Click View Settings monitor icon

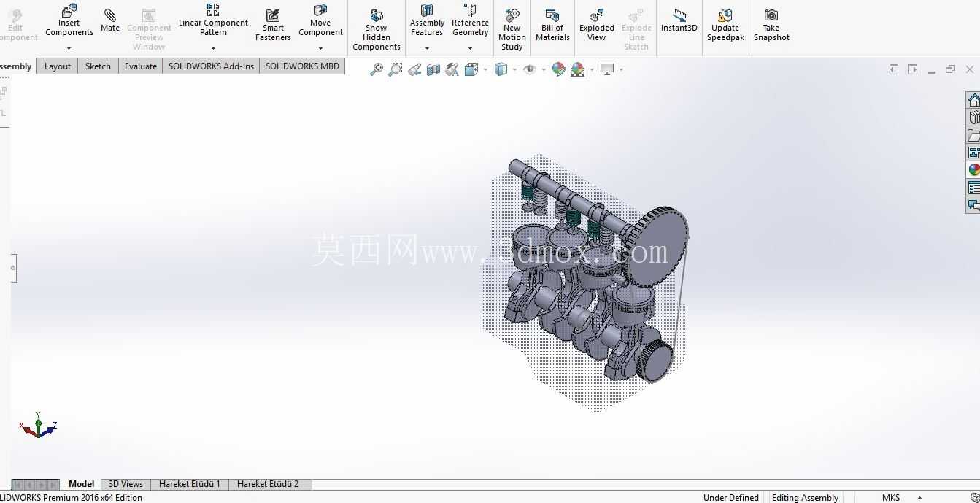click(x=607, y=69)
